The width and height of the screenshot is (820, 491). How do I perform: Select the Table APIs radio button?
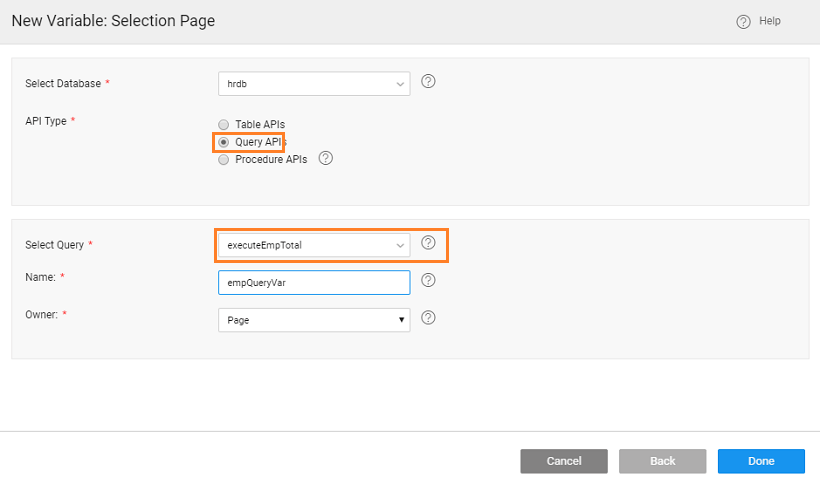(x=224, y=125)
